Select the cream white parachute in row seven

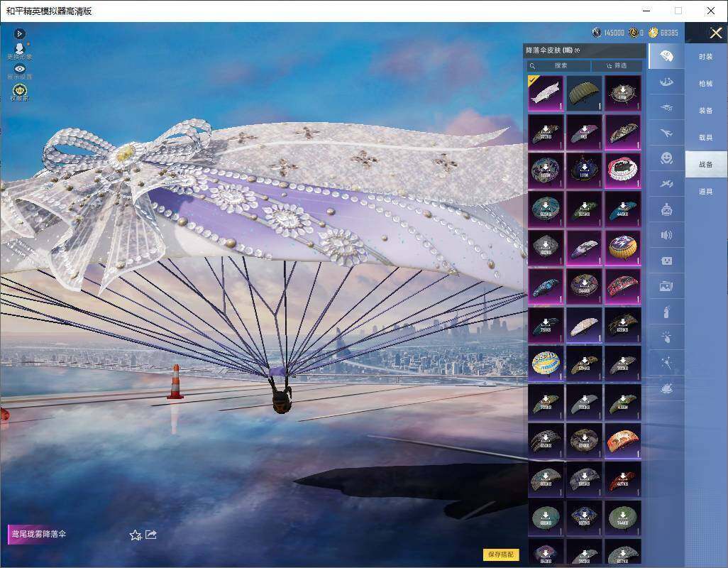[x=584, y=324]
